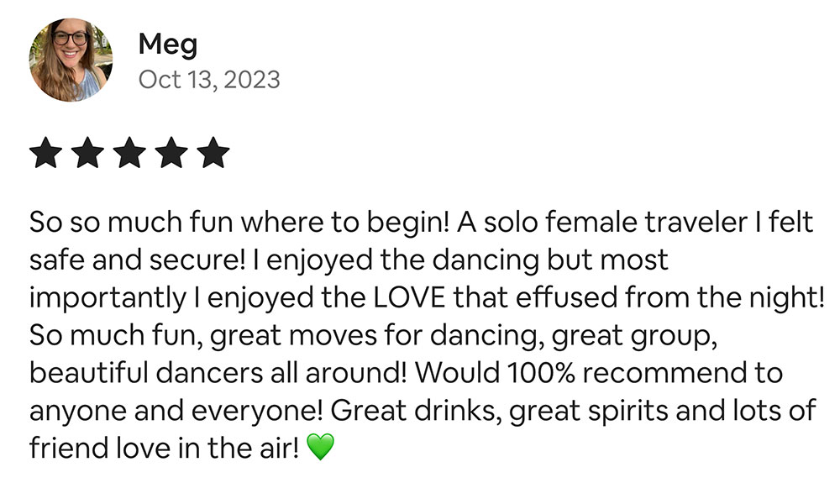840x504 pixels.
Task: Click "friend love in the air!" text
Action: pos(164,448)
